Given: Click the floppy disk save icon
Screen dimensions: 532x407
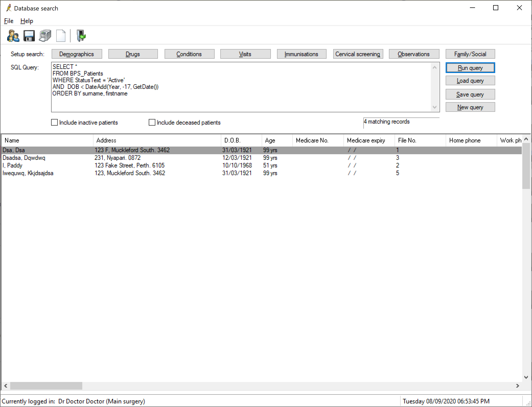Looking at the screenshot, I should pyautogui.click(x=29, y=35).
